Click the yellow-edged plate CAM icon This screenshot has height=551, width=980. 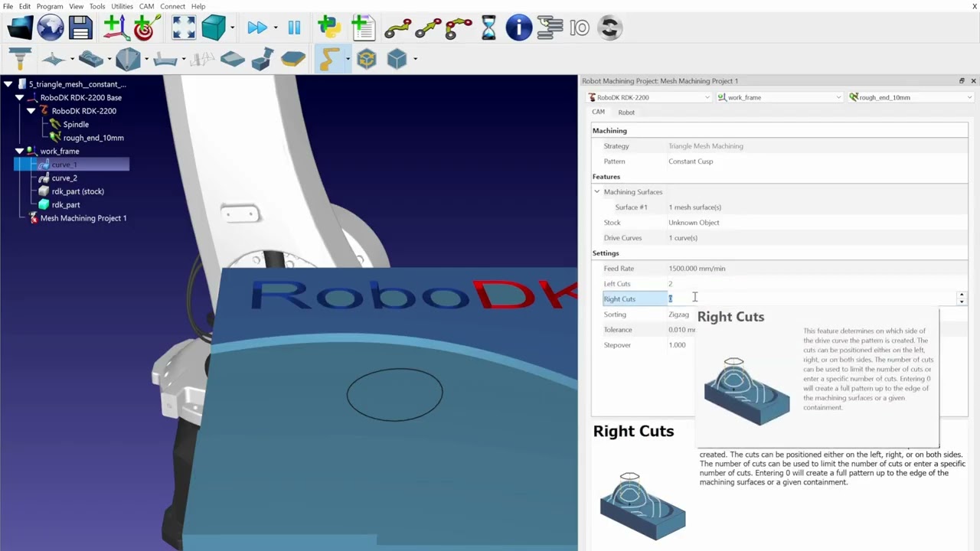tap(292, 59)
